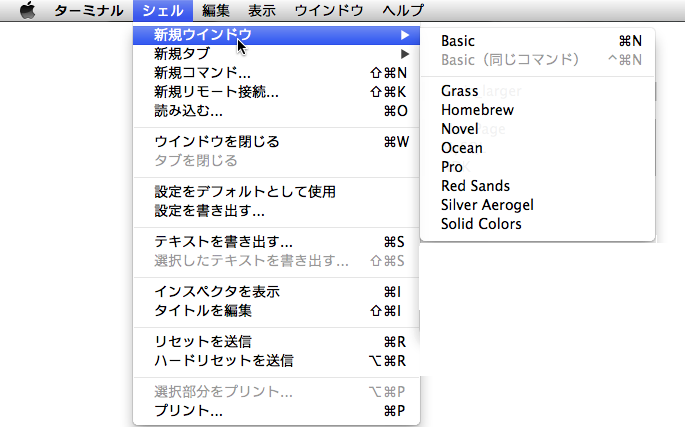Open the 編集 menu

216,10
